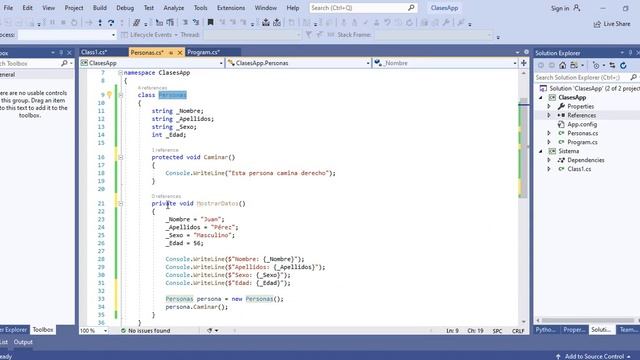Click the split editor plus icon
This screenshot has width=640, height=360.
pos(524,63)
